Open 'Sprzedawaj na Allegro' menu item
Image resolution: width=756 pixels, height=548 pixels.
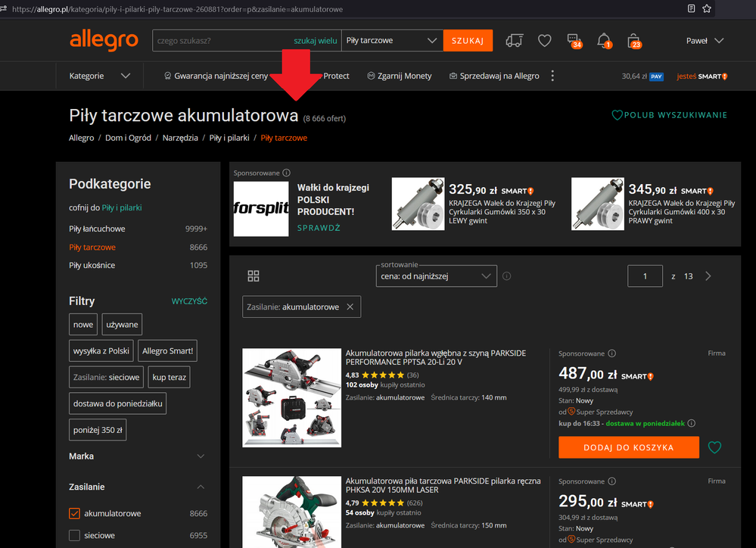(x=493, y=76)
